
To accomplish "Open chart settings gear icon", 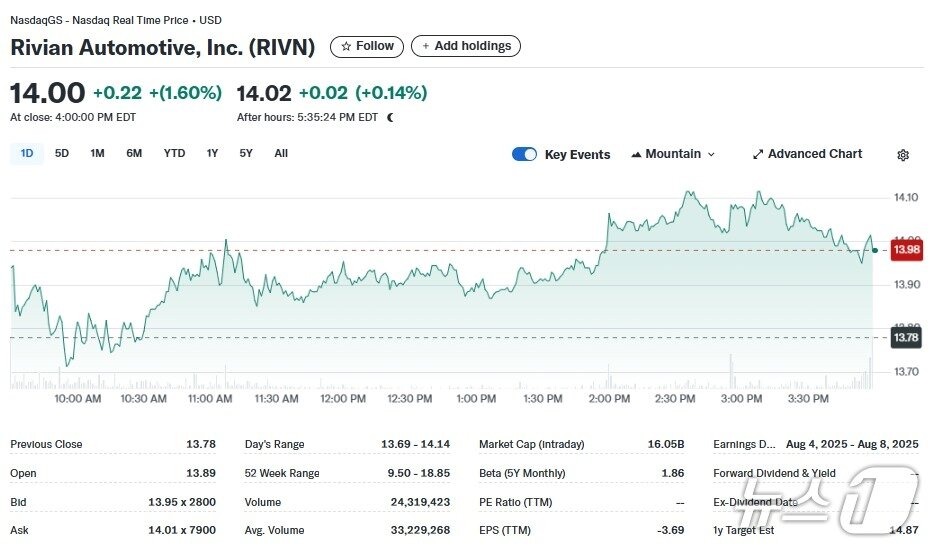I will (903, 155).
